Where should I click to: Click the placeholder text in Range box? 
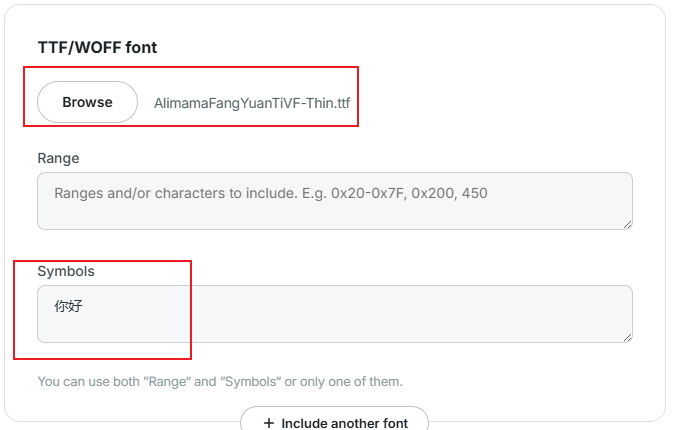[270, 193]
